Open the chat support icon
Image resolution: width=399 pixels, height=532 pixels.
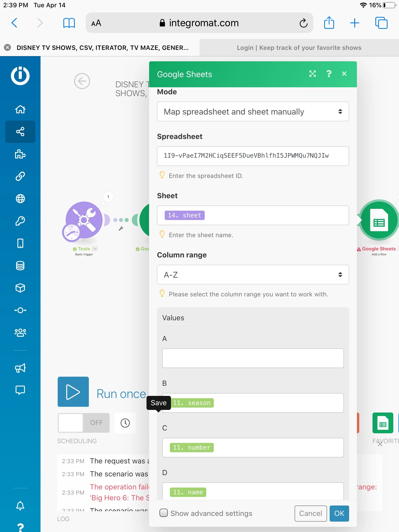[20, 390]
